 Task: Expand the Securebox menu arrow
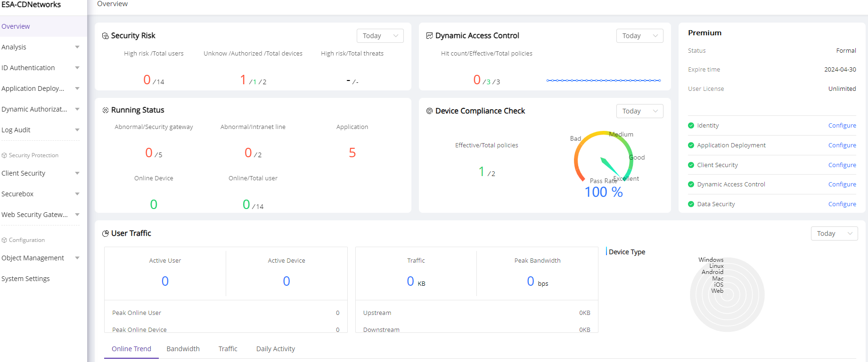point(77,194)
